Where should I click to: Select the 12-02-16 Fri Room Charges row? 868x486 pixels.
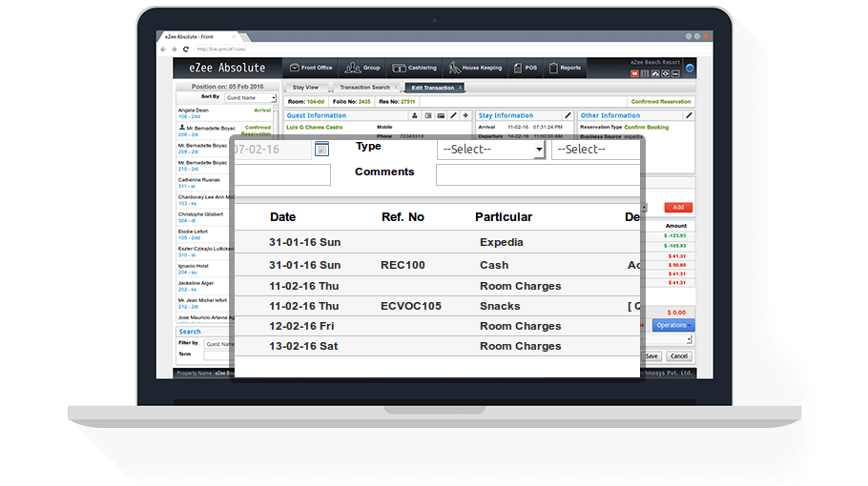click(437, 326)
